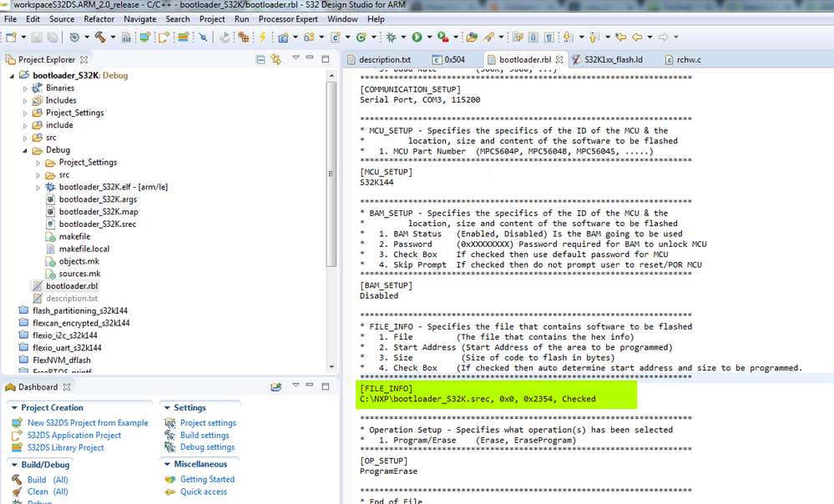Click the yellow lightning Flash icon

coord(262,38)
